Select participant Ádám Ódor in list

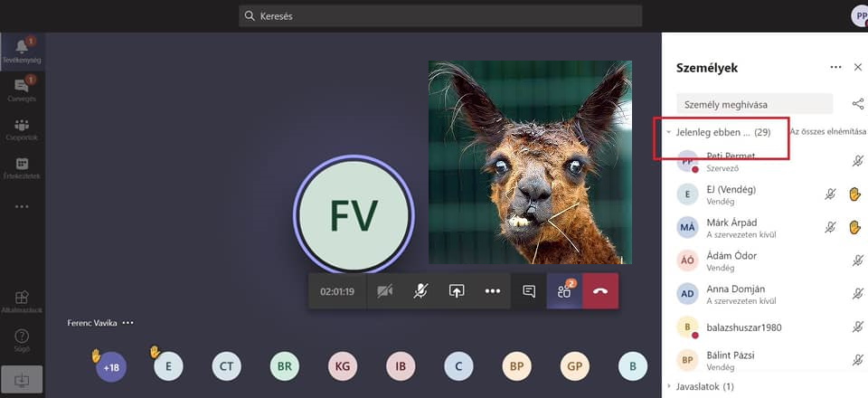767,261
